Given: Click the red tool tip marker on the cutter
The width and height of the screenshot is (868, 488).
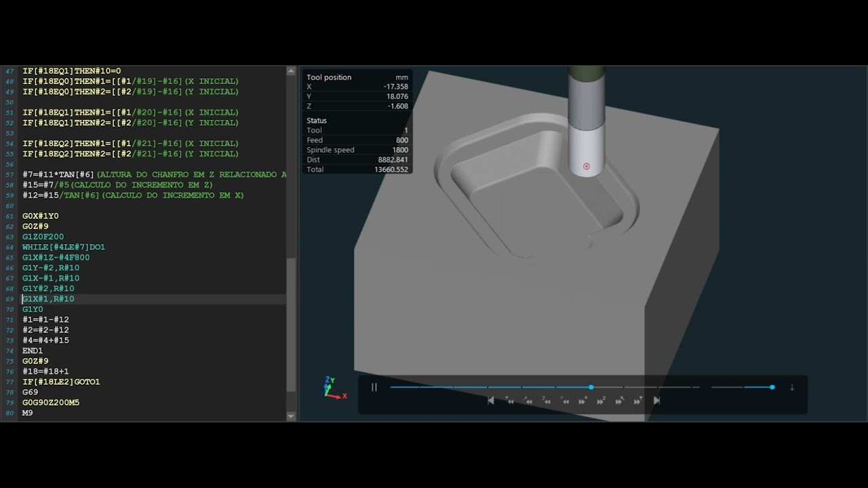Looking at the screenshot, I should 587,166.
